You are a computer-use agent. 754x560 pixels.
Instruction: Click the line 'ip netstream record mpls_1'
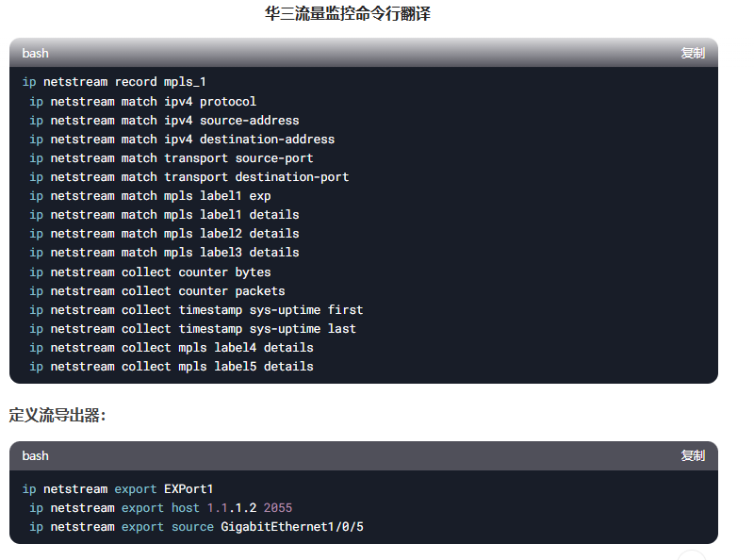pyautogui.click(x=114, y=82)
